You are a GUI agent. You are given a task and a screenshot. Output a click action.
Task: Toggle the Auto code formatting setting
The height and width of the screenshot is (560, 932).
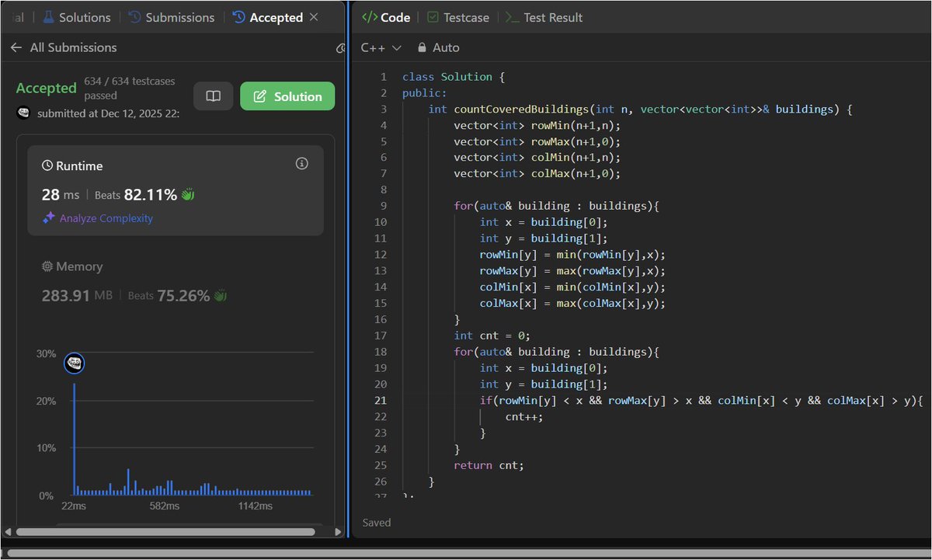[x=444, y=47]
